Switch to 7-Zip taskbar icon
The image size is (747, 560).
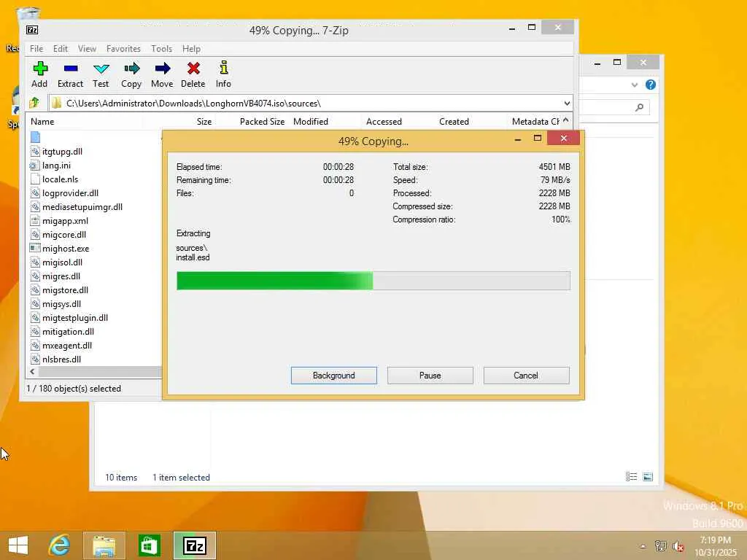pyautogui.click(x=194, y=545)
